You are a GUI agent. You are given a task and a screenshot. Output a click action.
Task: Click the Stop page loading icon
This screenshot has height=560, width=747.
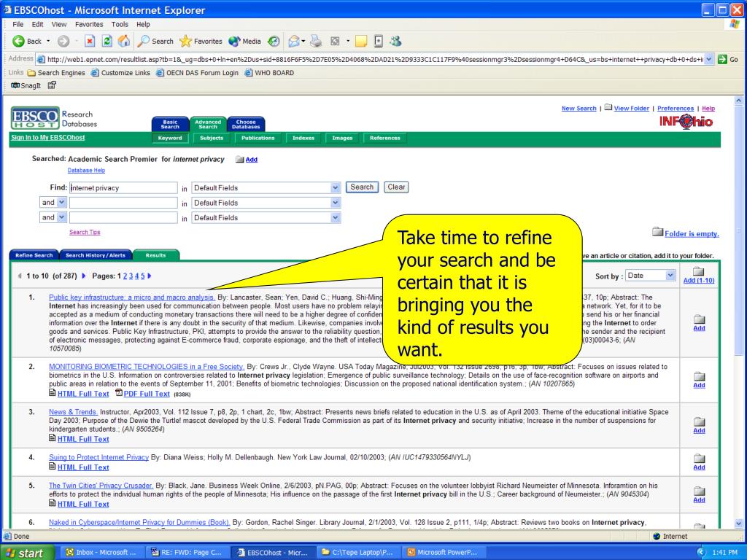tap(90, 42)
